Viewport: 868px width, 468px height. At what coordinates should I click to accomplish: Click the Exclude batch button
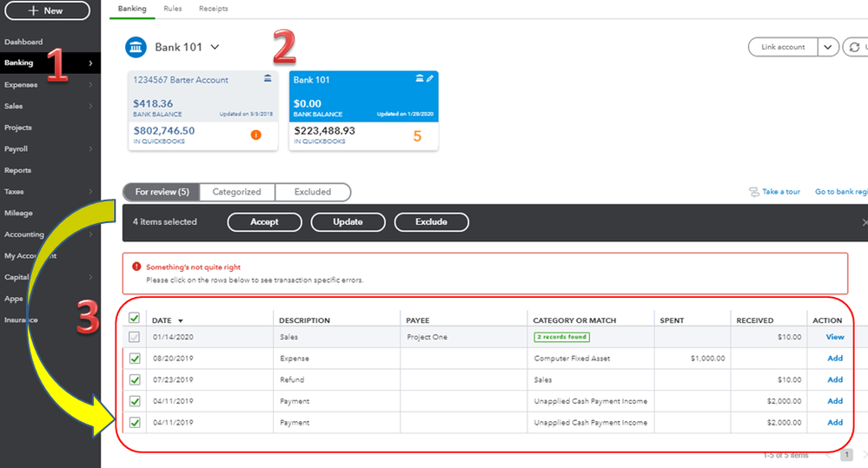pyautogui.click(x=431, y=221)
